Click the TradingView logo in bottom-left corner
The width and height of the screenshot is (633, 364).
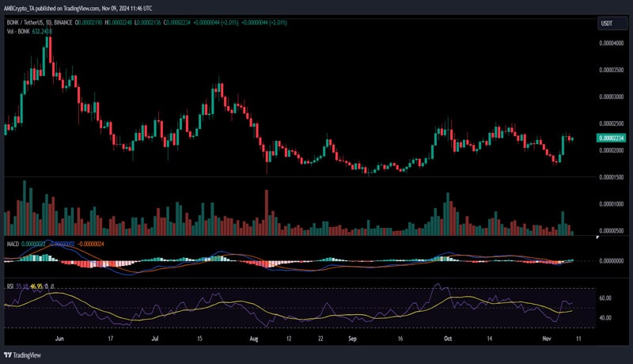(x=23, y=355)
